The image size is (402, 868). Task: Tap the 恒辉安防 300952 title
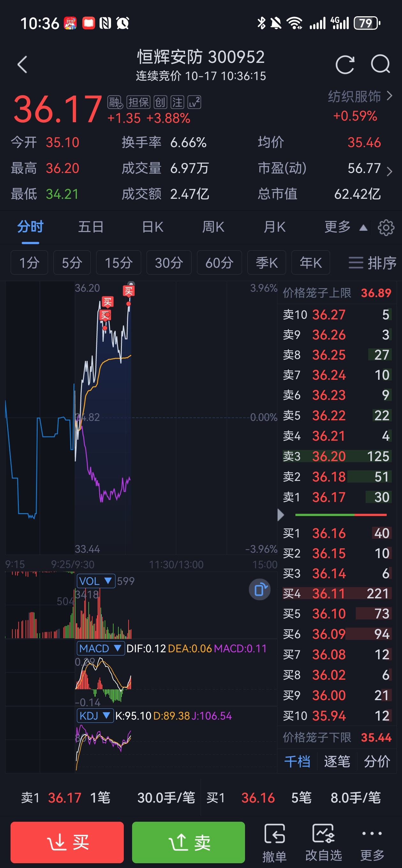[x=201, y=56]
